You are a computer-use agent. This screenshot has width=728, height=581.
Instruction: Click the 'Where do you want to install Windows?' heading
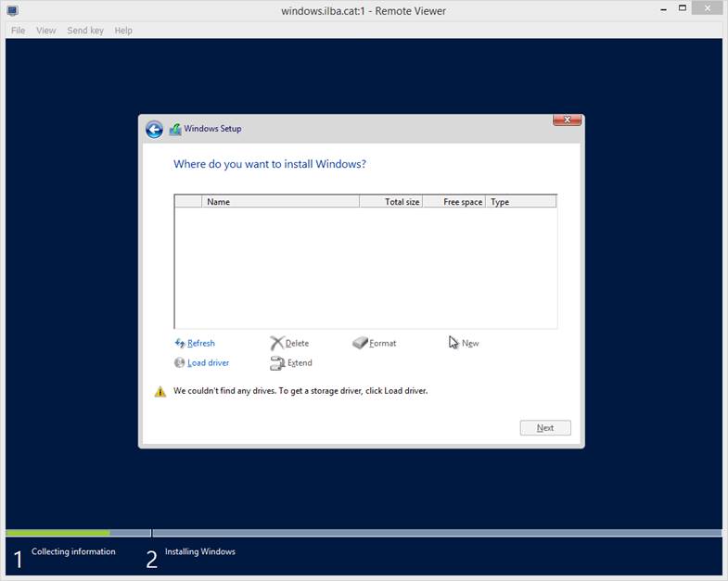click(270, 164)
